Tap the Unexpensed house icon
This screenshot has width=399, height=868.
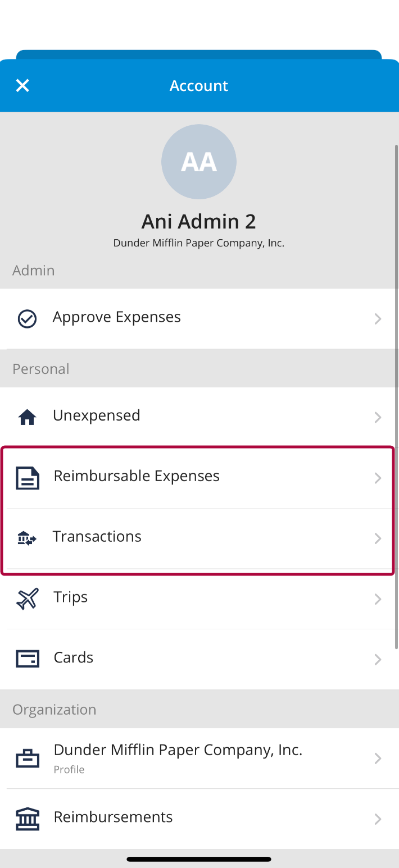27,417
